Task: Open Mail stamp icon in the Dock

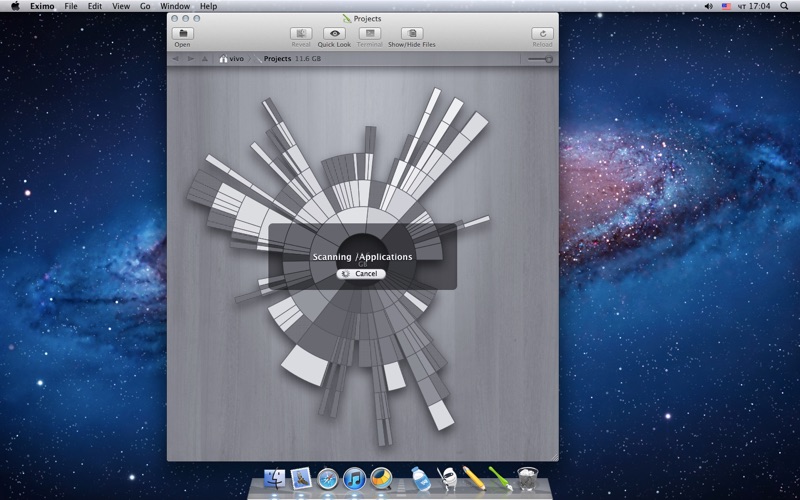Action: click(301, 479)
